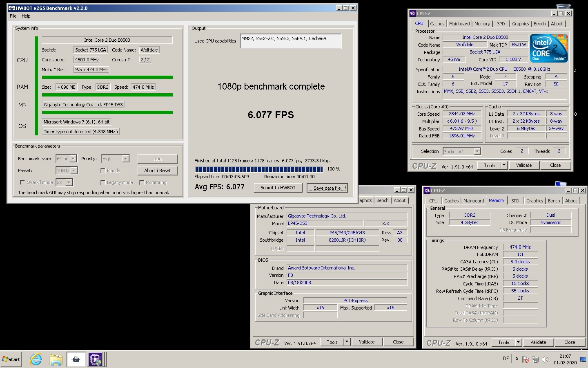The image size is (588, 368).
Task: Click the BIOS Version F8 field
Action: pyautogui.click(x=347, y=275)
